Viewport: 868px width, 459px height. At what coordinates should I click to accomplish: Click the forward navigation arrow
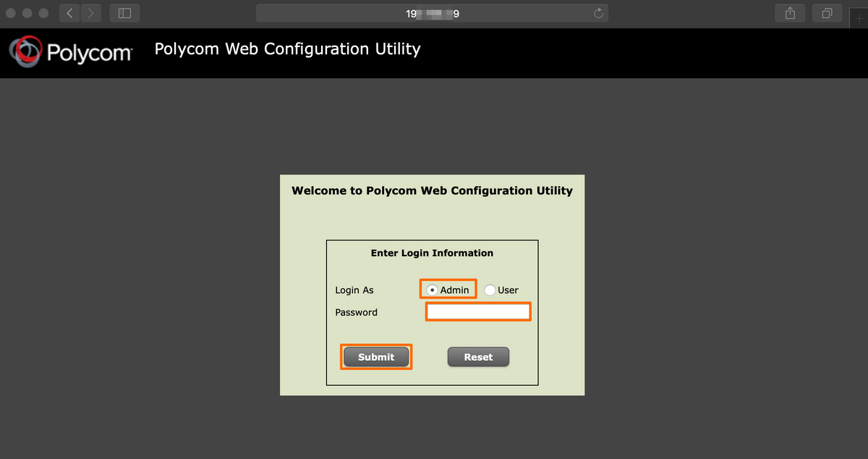tap(91, 13)
